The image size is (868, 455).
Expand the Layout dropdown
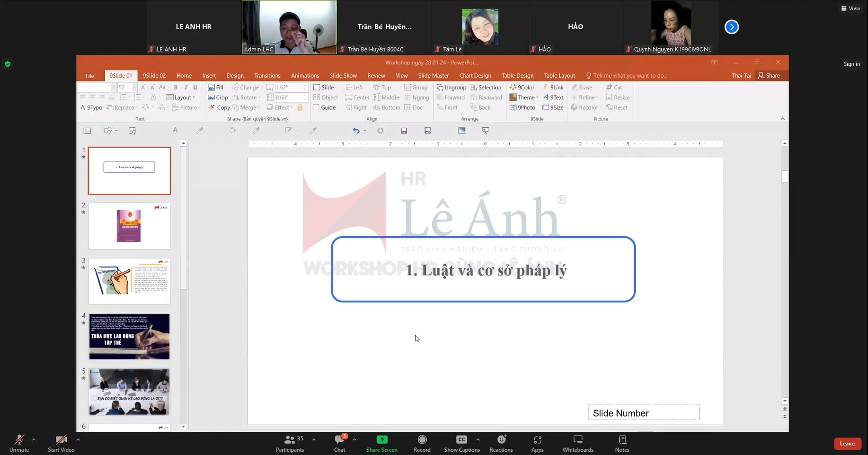[x=180, y=98]
